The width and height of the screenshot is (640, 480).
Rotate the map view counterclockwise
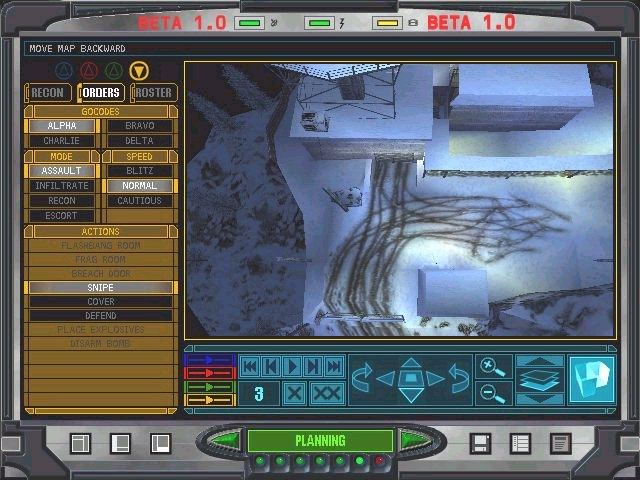361,379
